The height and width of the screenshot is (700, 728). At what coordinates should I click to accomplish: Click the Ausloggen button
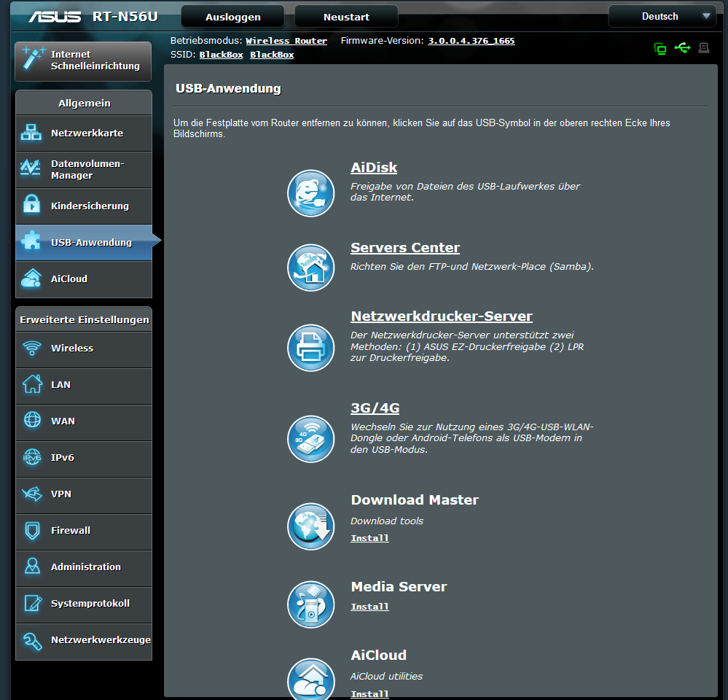pos(232,17)
